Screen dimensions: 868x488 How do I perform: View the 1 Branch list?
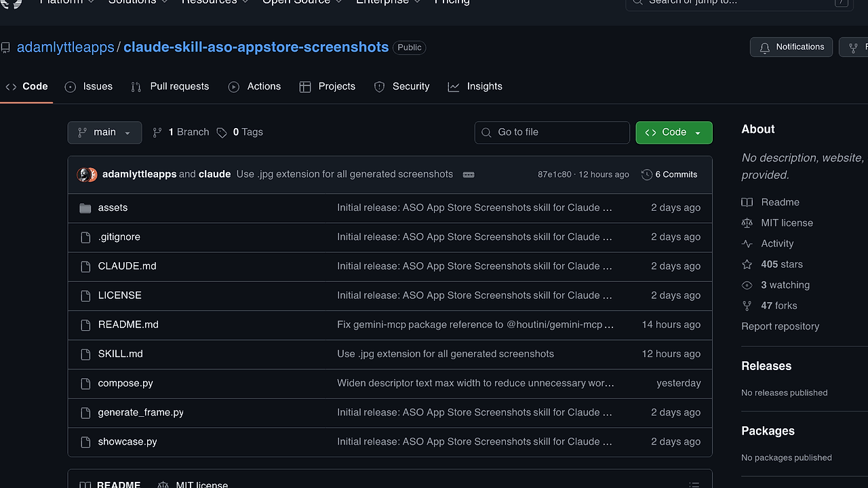tap(181, 132)
